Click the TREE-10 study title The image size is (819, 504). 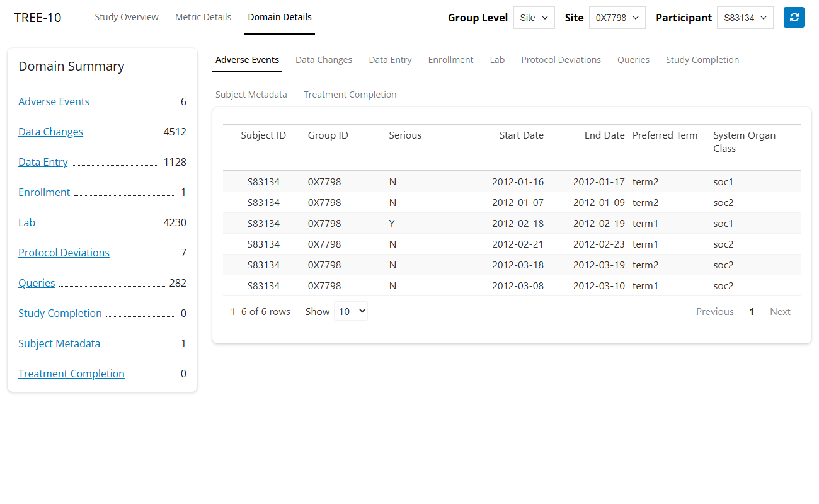(38, 18)
